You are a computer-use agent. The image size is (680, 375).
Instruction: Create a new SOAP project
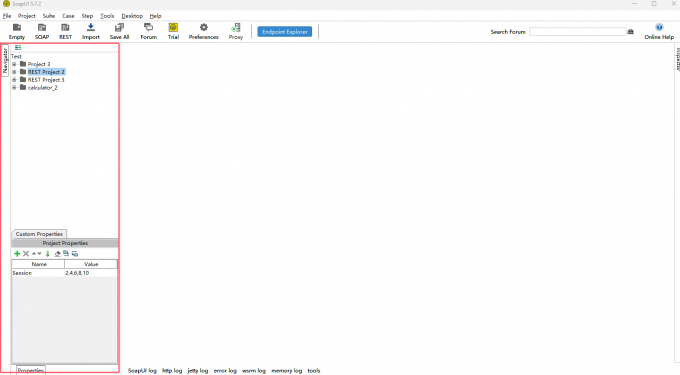tap(42, 32)
